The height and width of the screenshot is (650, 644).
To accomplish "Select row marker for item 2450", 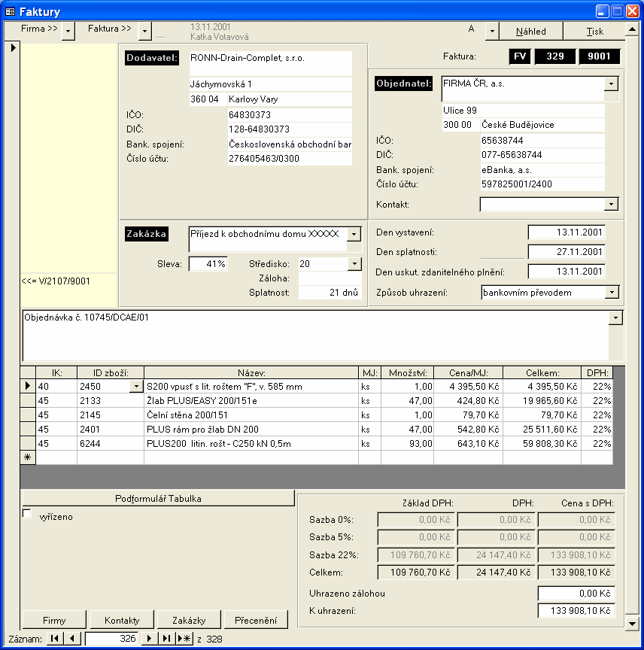I will pos(28,386).
